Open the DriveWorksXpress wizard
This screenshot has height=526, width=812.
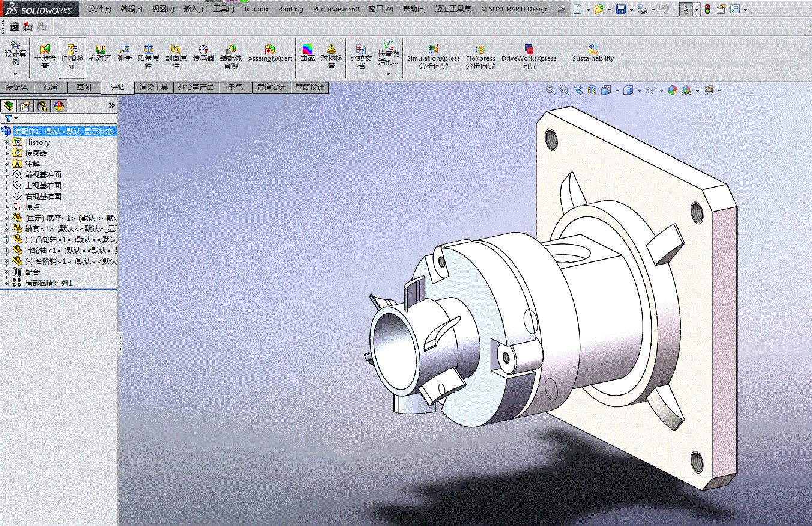pos(529,57)
